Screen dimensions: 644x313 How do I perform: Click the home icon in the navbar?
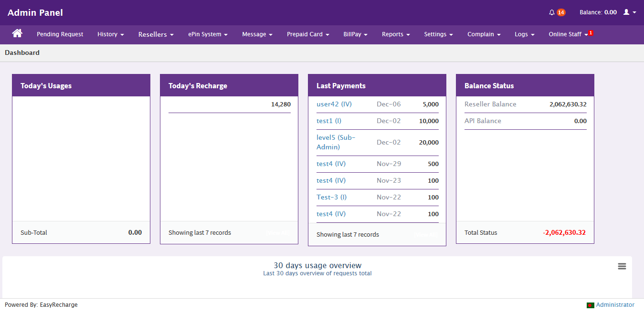coord(17,33)
